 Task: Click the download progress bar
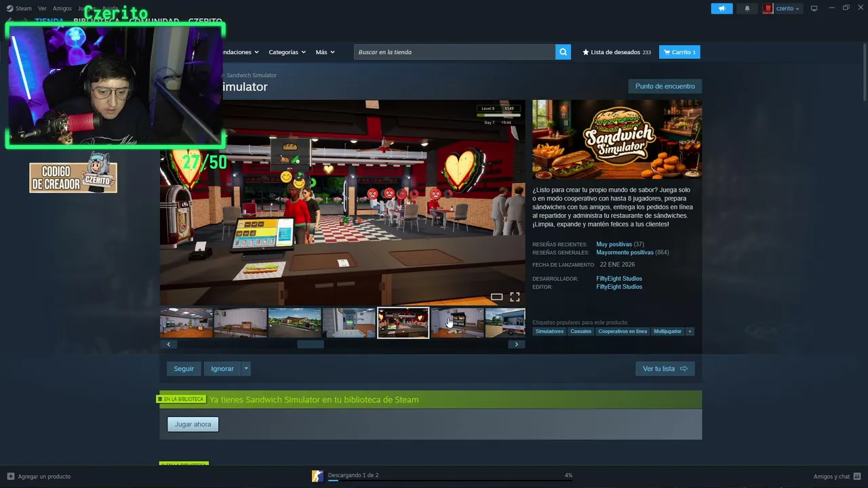tap(450, 481)
